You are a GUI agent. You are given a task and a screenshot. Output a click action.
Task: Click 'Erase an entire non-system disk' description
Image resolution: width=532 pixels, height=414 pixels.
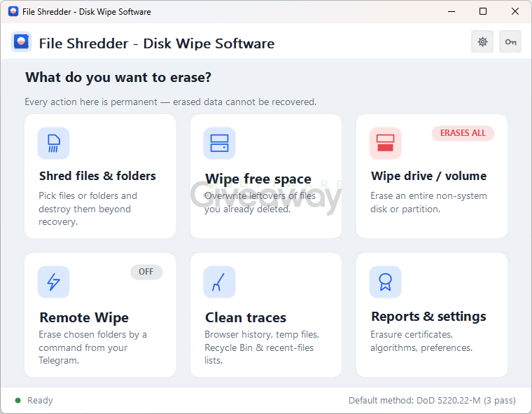point(429,202)
